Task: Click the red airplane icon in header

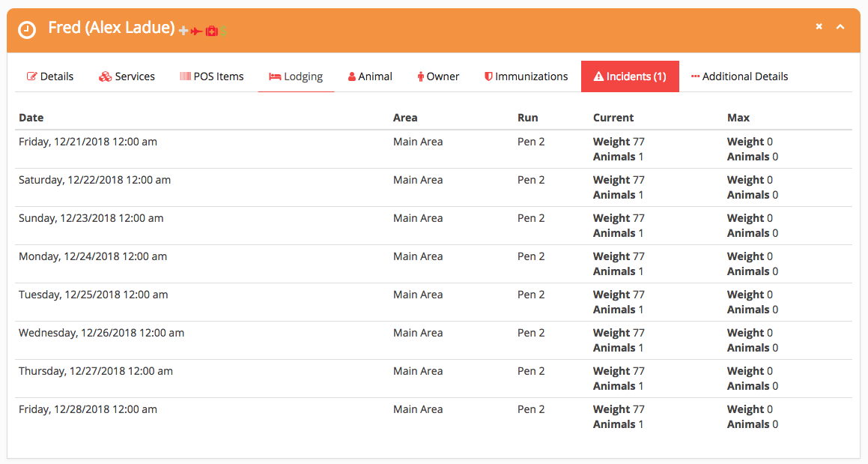Action: (x=196, y=31)
